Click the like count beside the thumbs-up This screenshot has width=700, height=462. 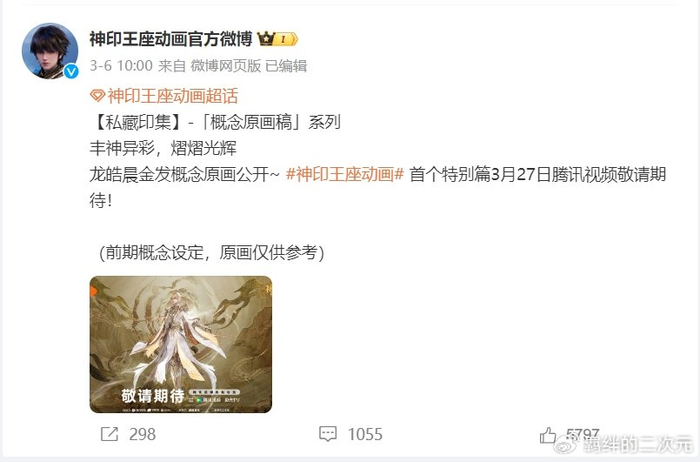pos(583,433)
